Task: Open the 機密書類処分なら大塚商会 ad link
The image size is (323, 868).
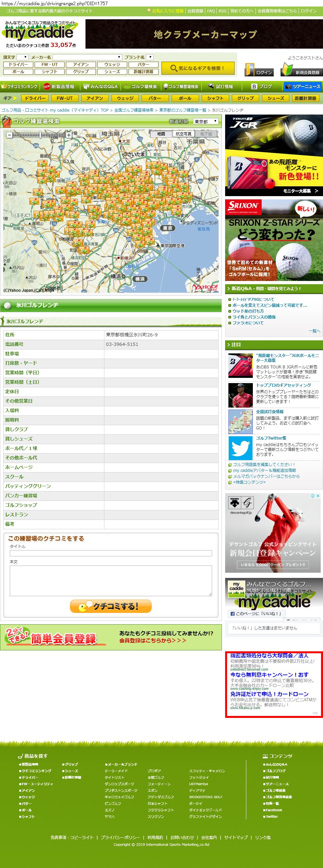Action: point(269,655)
